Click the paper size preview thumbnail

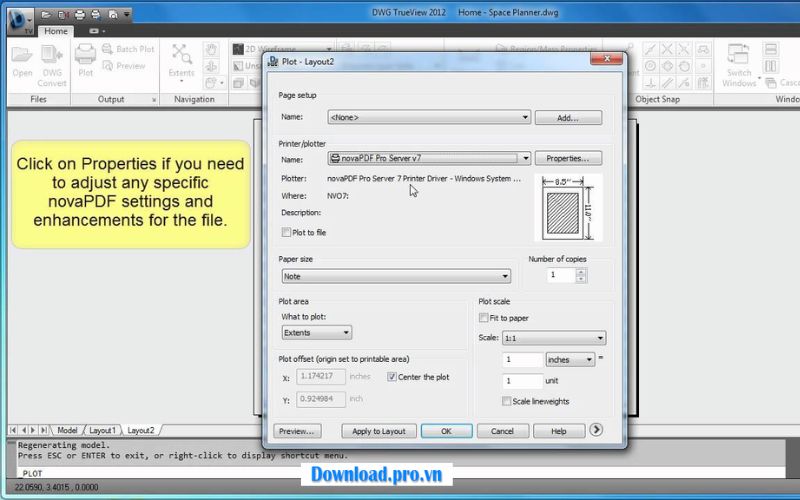click(568, 207)
